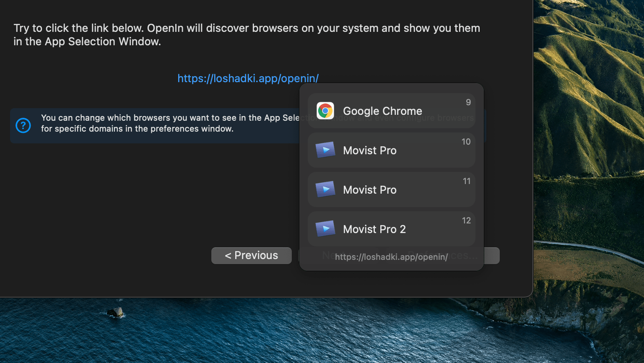
Task: Select the Movist Pro entry numbered 11
Action: pos(392,189)
